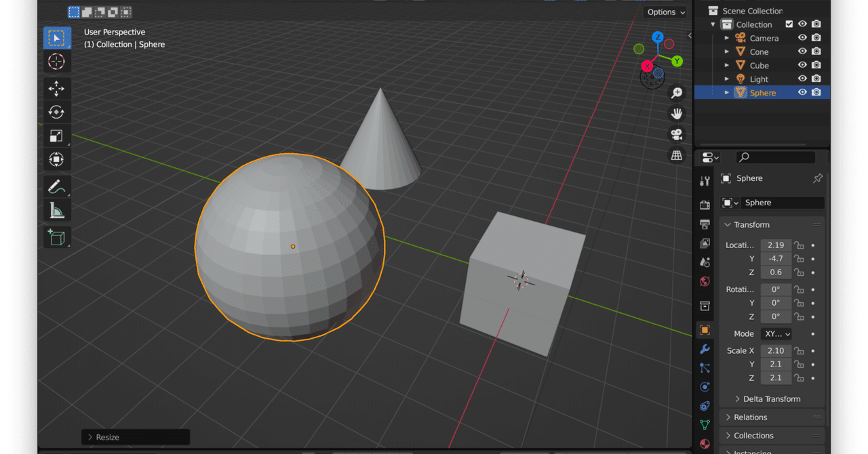Image resolution: width=868 pixels, height=454 pixels.
Task: Open the properties editor type dropdown
Action: pyautogui.click(x=710, y=157)
